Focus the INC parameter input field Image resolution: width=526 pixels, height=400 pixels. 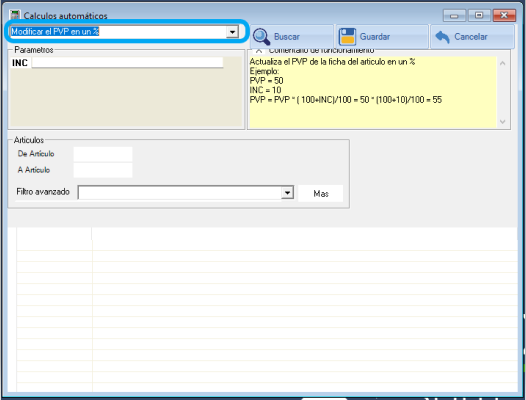click(x=127, y=62)
